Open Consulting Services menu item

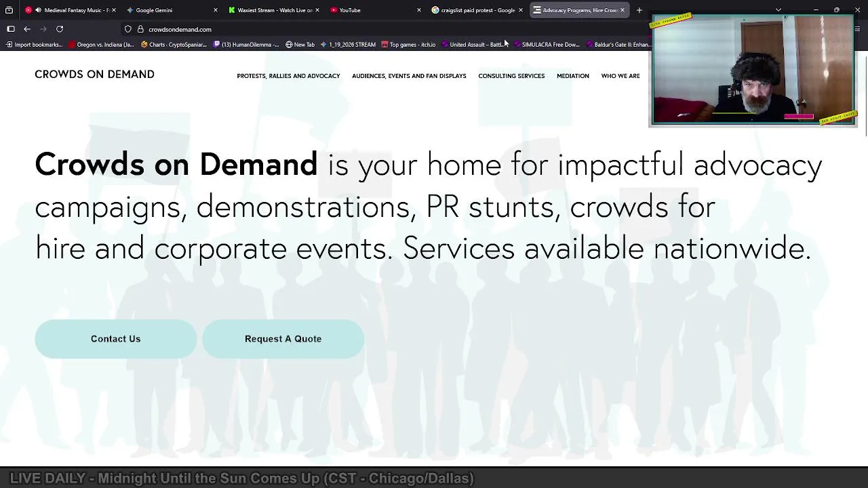511,76
